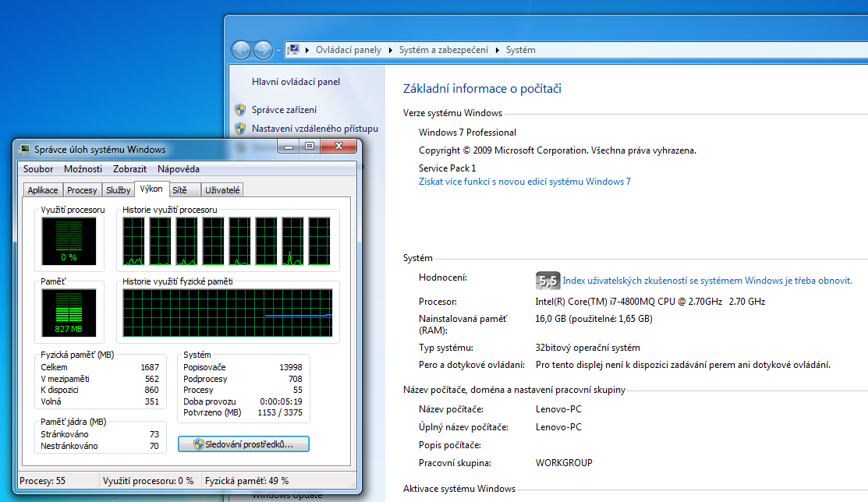Click Doba provozu value 0:00:05:19
Image resolution: width=868 pixels, height=502 pixels.
point(282,401)
